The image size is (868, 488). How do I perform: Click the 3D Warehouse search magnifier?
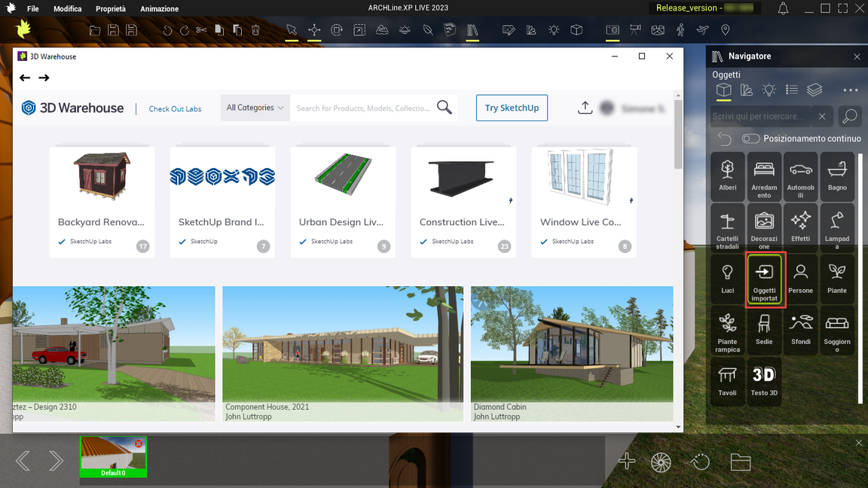[x=444, y=108]
